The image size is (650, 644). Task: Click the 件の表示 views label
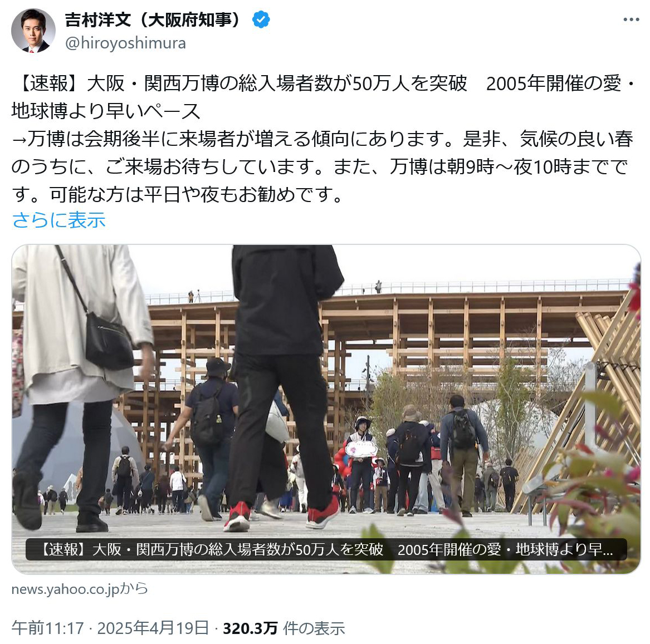[x=314, y=628]
